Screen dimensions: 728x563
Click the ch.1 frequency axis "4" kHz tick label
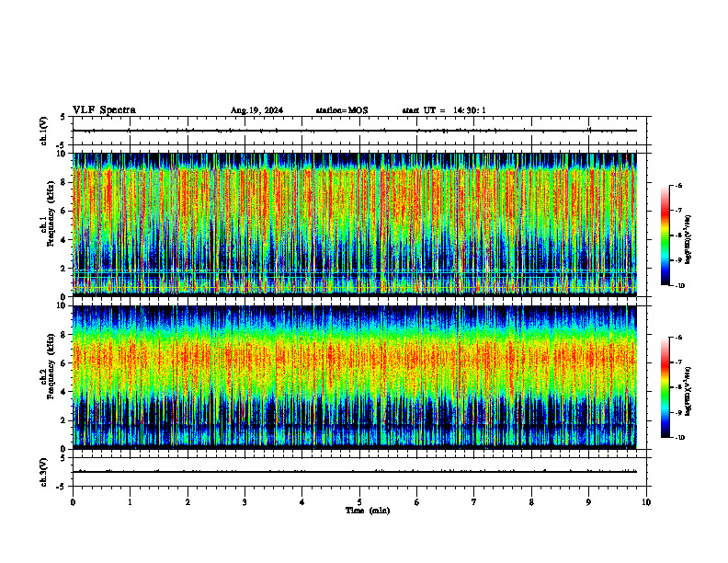pos(63,240)
